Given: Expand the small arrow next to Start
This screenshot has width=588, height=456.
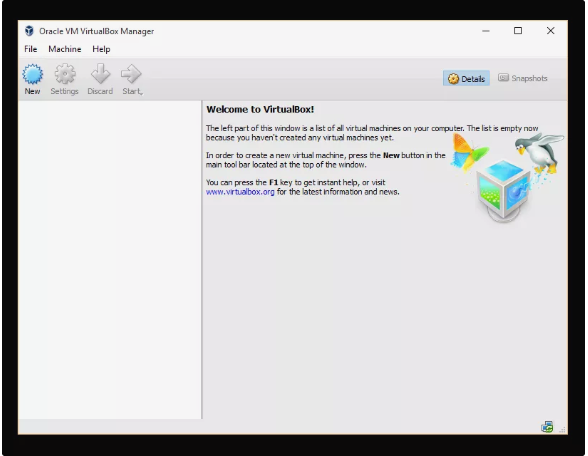Looking at the screenshot, I should point(142,93).
